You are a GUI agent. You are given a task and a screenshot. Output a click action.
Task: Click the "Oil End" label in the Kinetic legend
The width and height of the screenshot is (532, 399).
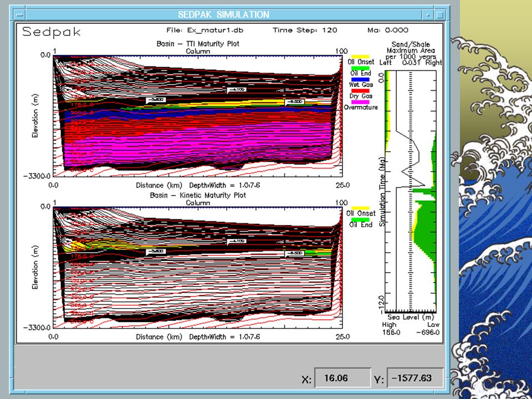(361, 224)
